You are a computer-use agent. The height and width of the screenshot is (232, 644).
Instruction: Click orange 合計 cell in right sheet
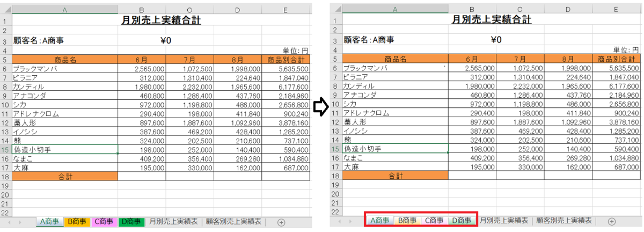pyautogui.click(x=395, y=175)
